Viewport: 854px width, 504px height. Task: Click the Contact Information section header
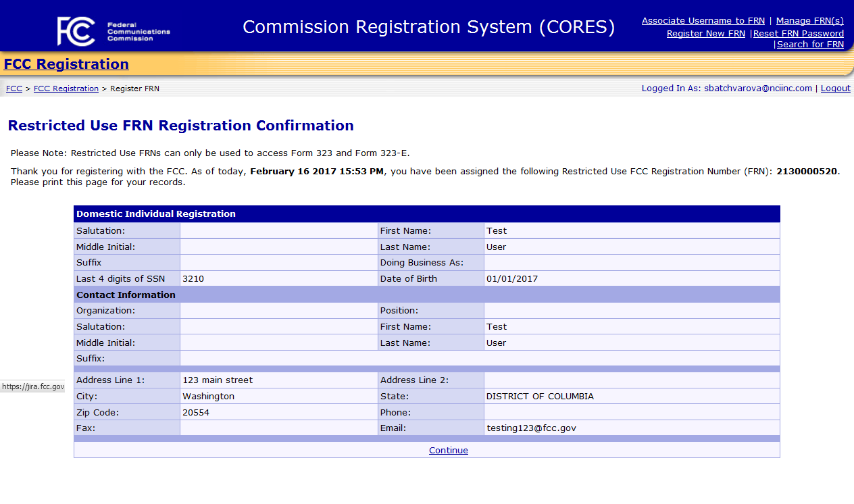tap(126, 295)
